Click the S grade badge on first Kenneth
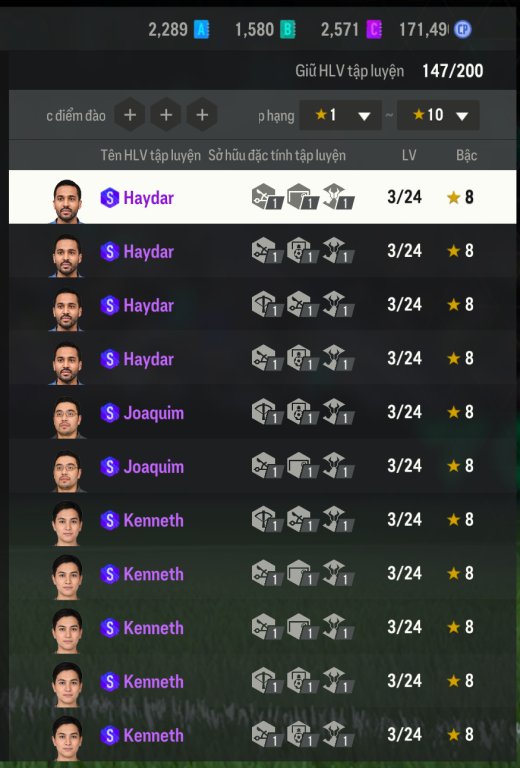520x768 pixels. coord(110,520)
